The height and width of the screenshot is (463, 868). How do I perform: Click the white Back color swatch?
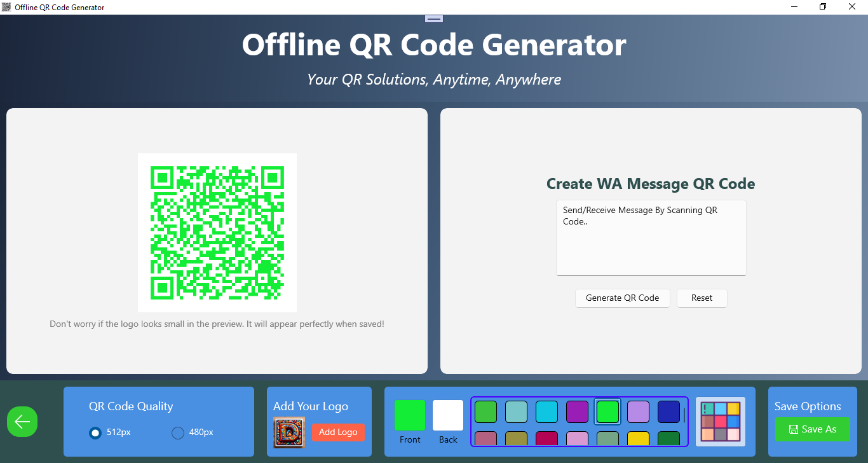[x=448, y=415]
